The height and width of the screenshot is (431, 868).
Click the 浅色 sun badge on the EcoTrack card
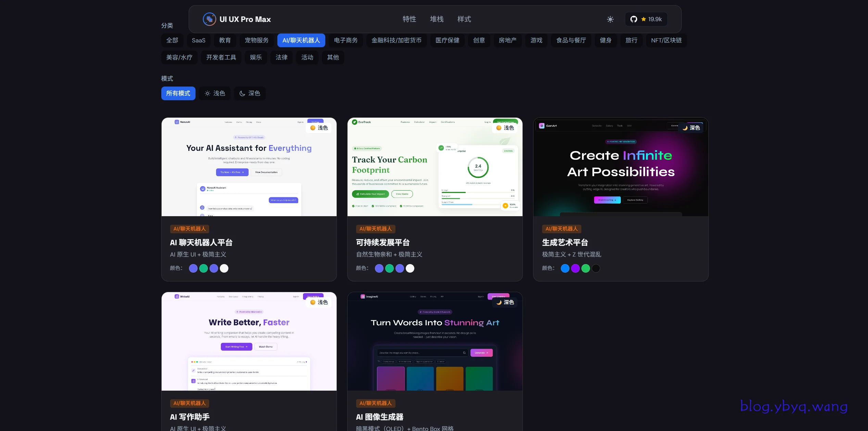505,128
